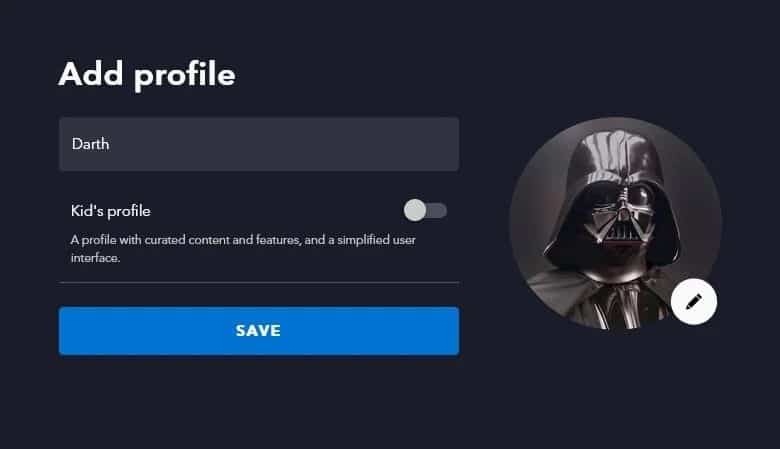The width and height of the screenshot is (780, 449).
Task: Click the word "SAVE" on blue button
Action: 258,331
